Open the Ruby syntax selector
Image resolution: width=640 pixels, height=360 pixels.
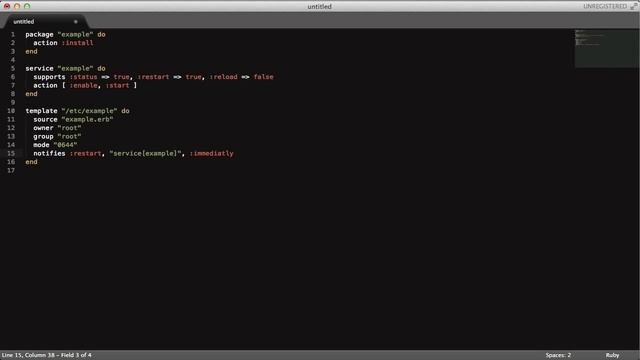point(612,355)
